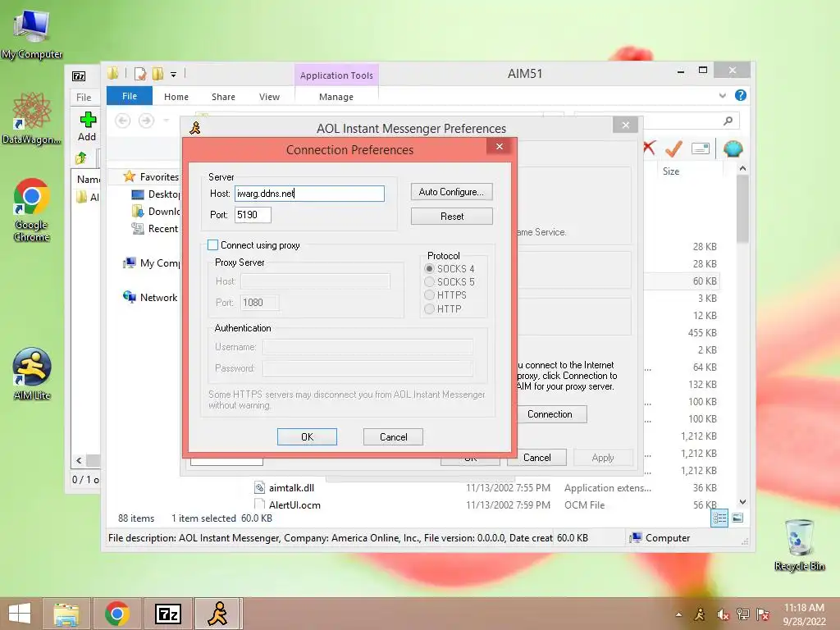Switch Explorer to large icons view

pyautogui.click(x=737, y=518)
